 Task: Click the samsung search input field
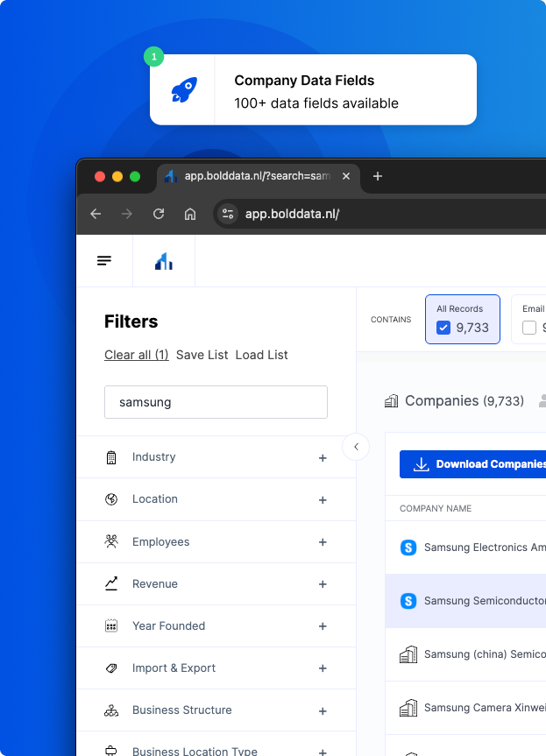216,402
